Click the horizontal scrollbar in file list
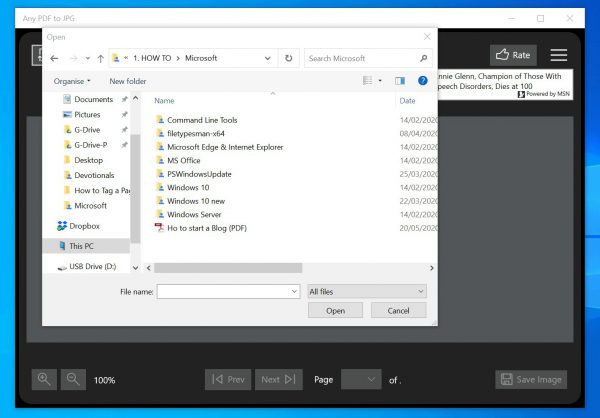The width and height of the screenshot is (600, 418). (227, 268)
